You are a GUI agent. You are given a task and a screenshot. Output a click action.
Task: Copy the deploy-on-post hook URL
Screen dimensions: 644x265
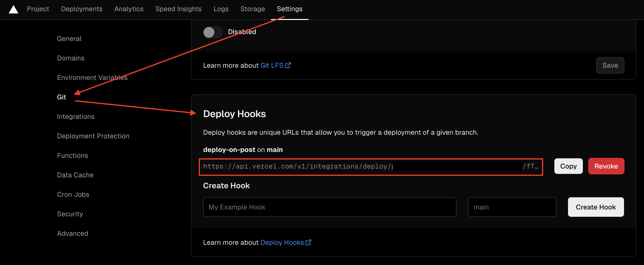pyautogui.click(x=568, y=166)
